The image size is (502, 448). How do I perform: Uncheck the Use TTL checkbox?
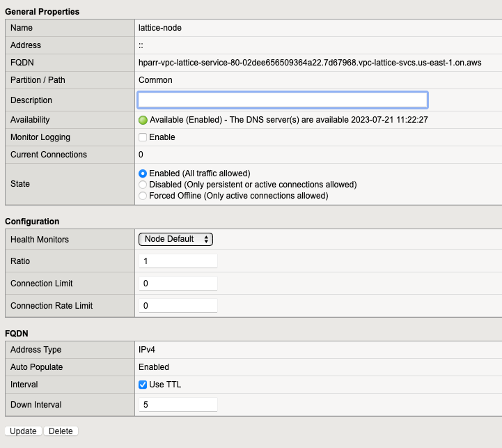tap(143, 385)
